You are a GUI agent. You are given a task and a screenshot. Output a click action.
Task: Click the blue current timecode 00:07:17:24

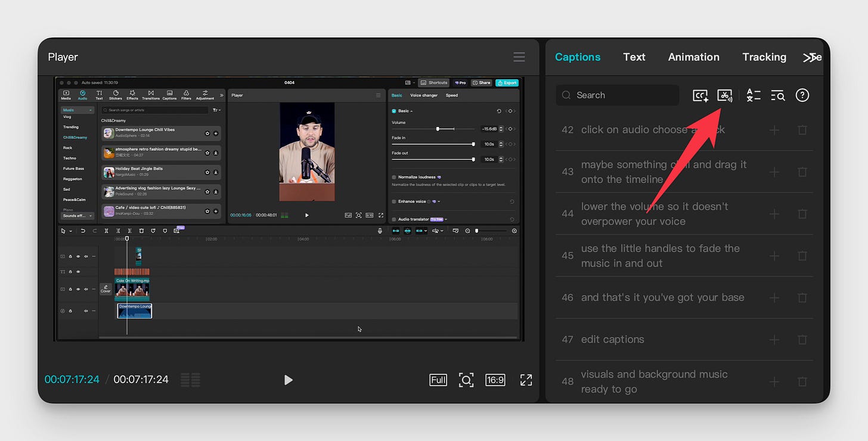click(x=72, y=380)
